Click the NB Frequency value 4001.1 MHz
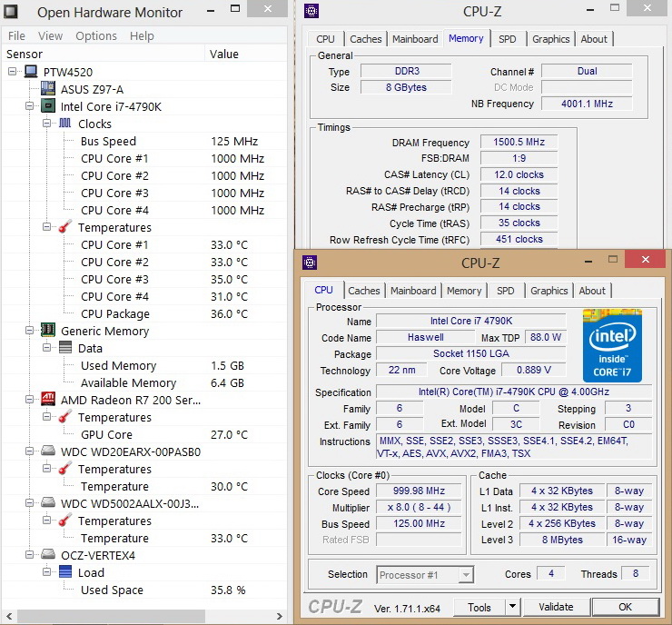The width and height of the screenshot is (672, 625). [587, 104]
